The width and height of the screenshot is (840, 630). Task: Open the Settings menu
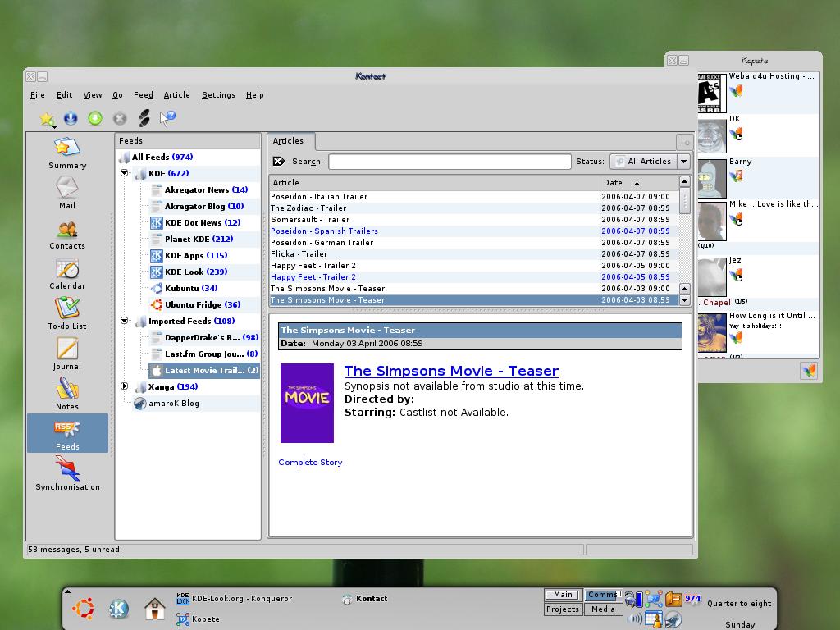218,95
